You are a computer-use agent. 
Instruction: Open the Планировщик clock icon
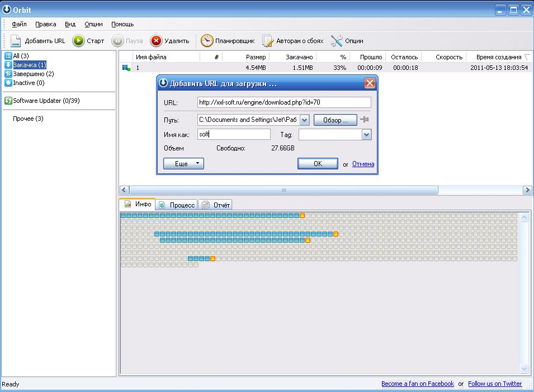coord(207,41)
